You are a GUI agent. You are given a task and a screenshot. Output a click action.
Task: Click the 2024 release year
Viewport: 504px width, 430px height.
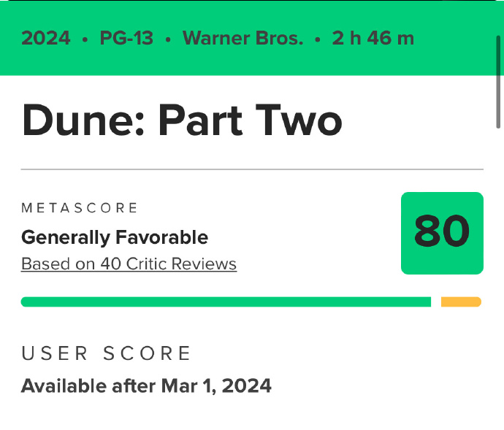pyautogui.click(x=46, y=38)
